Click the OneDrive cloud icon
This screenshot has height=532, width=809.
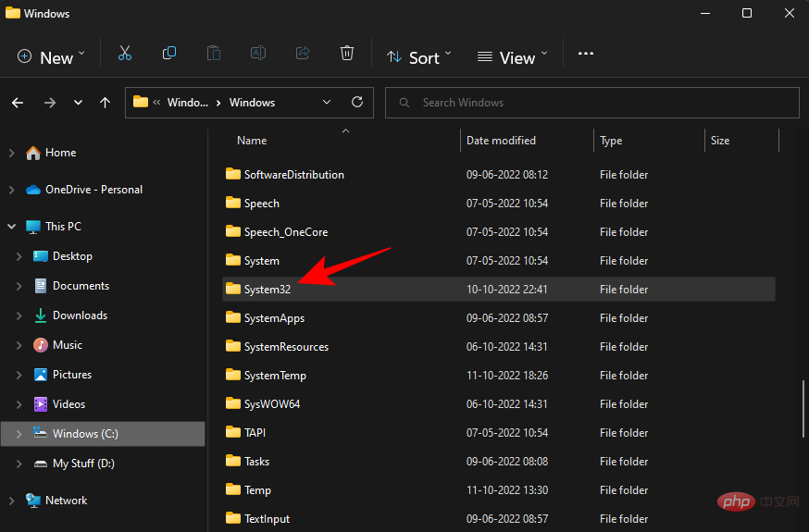tap(33, 190)
